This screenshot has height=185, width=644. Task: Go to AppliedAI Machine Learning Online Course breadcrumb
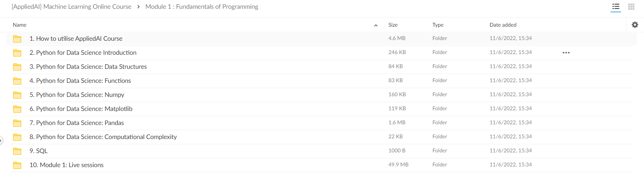point(71,7)
